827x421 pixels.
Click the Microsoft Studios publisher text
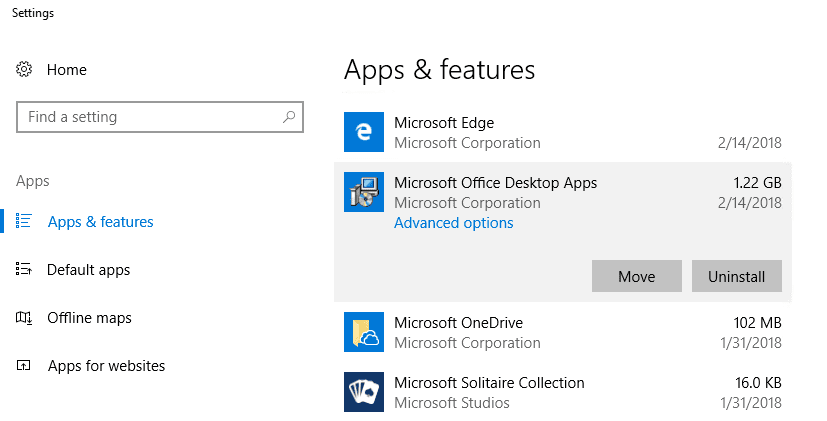(452, 403)
